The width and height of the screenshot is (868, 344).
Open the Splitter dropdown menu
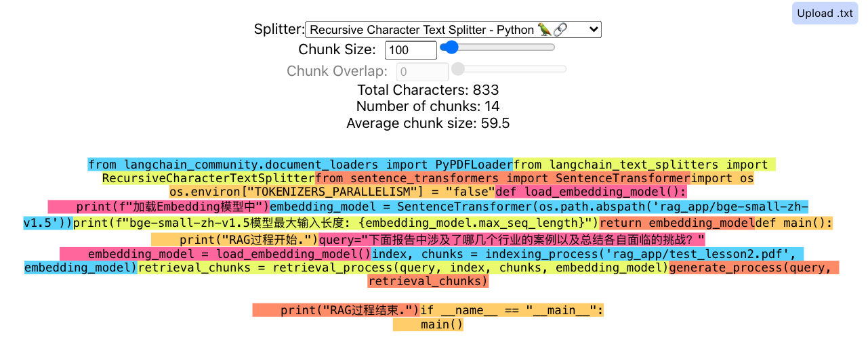(453, 30)
